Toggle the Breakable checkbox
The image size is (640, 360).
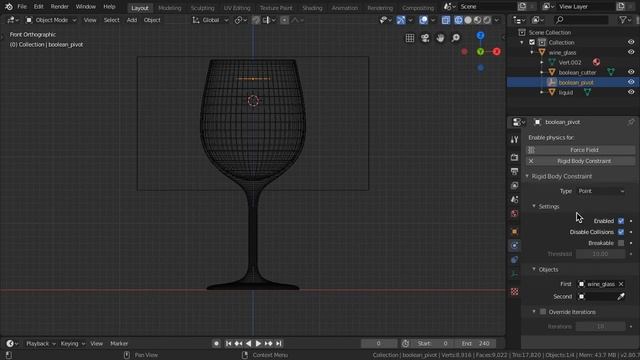(621, 243)
